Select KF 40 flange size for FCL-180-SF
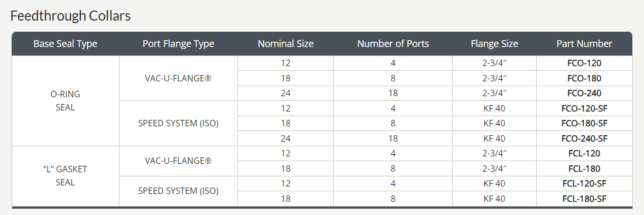The width and height of the screenshot is (644, 215). tap(494, 199)
